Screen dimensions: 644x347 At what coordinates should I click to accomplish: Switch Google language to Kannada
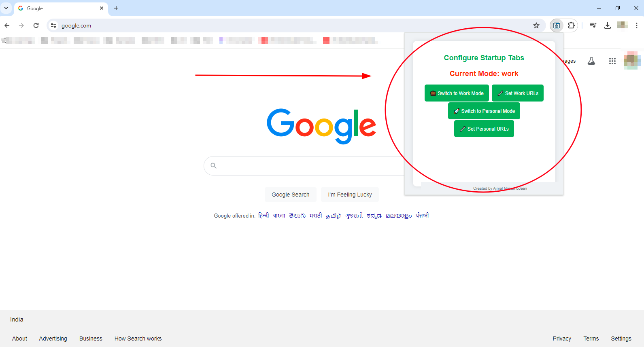(374, 216)
